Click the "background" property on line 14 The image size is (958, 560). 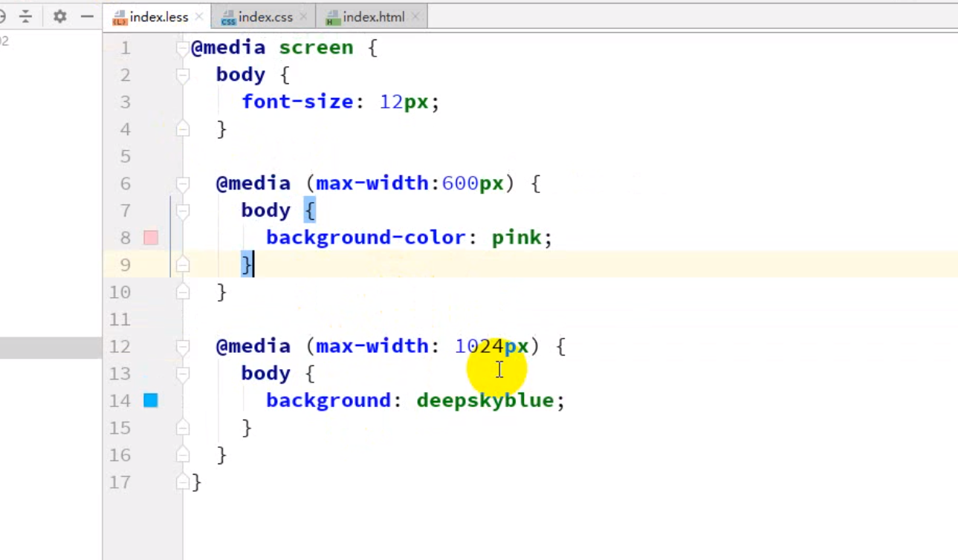(328, 400)
